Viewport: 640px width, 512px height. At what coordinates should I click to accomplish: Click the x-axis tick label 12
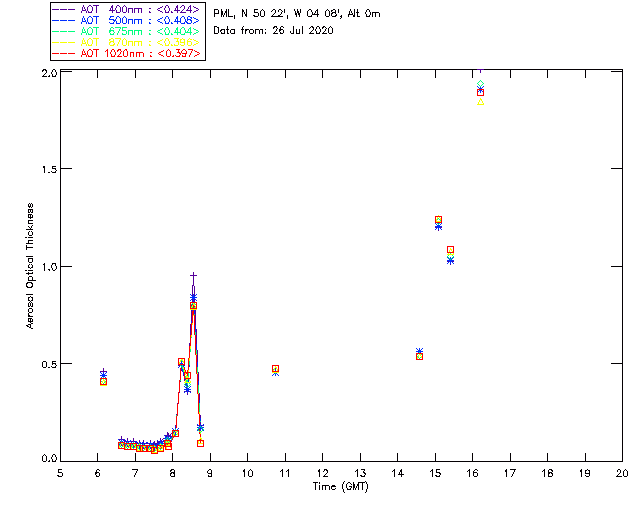322,473
